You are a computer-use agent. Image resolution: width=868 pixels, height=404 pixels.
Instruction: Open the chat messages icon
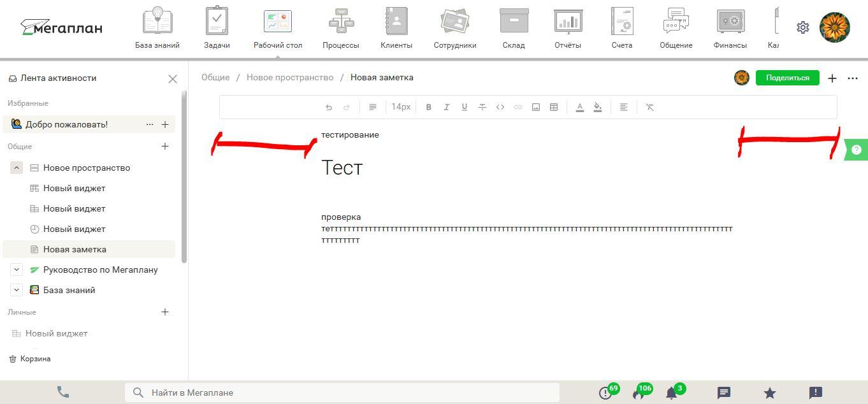point(724,393)
